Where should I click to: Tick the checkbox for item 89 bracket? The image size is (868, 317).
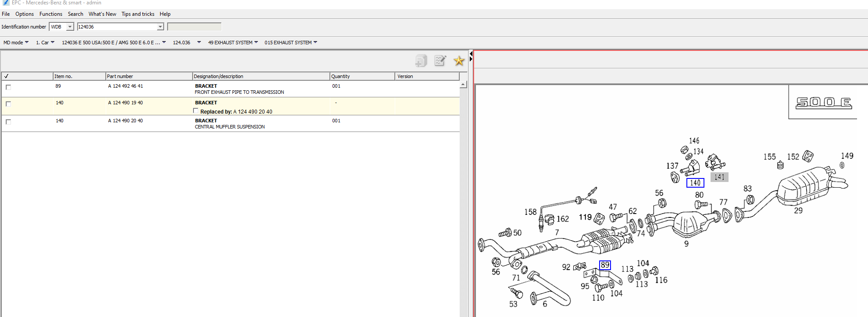click(x=8, y=87)
